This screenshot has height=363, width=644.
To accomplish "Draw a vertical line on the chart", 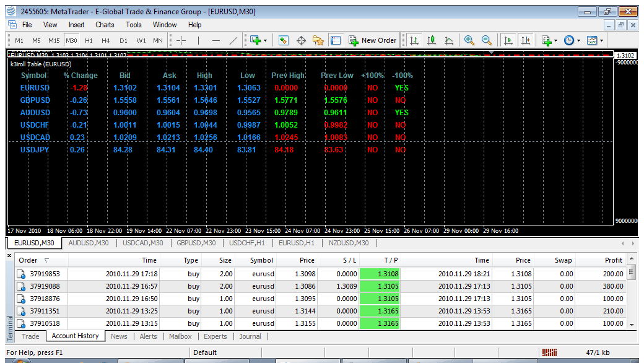I will (x=198, y=40).
